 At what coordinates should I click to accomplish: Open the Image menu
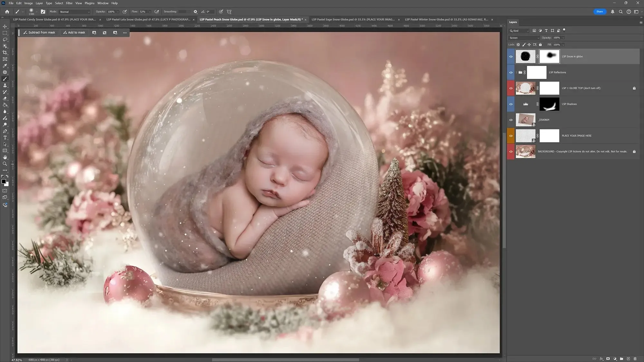(28, 3)
